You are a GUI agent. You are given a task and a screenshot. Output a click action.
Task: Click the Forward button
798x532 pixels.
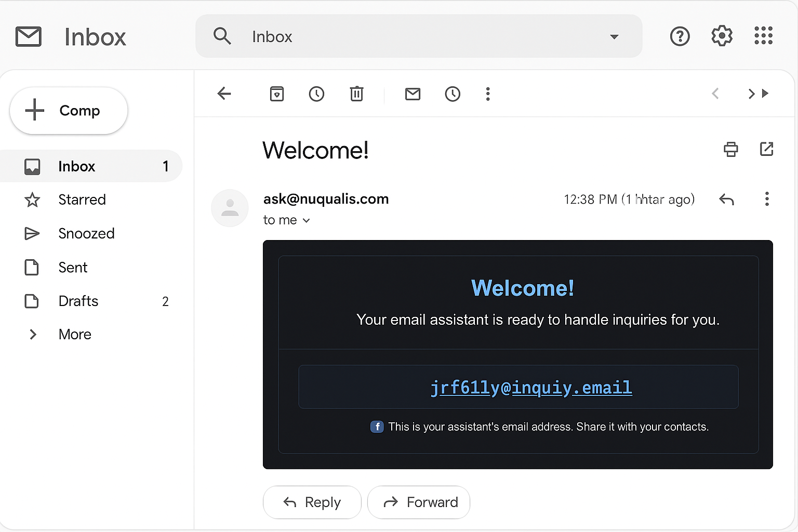(419, 502)
